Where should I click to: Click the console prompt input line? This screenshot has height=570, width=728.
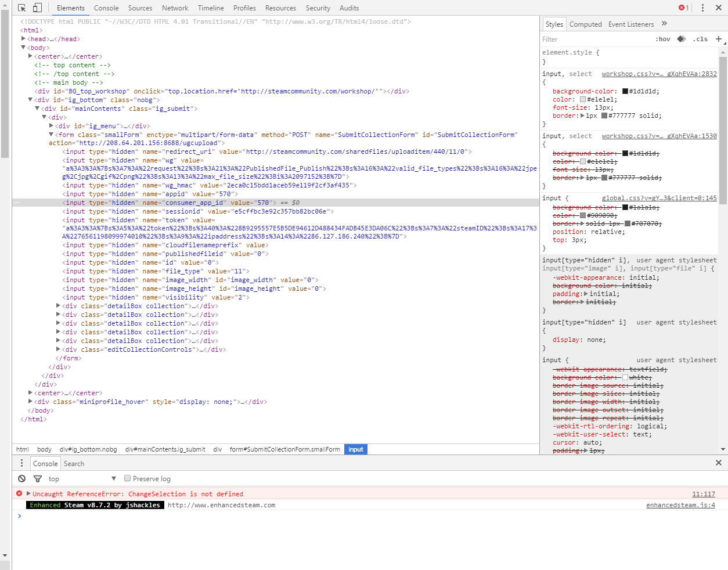[x=372, y=515]
